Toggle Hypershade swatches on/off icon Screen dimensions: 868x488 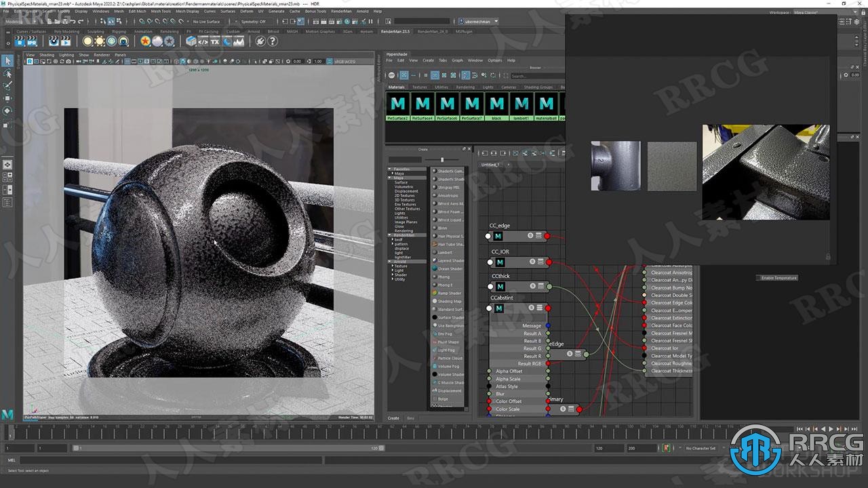391,75
